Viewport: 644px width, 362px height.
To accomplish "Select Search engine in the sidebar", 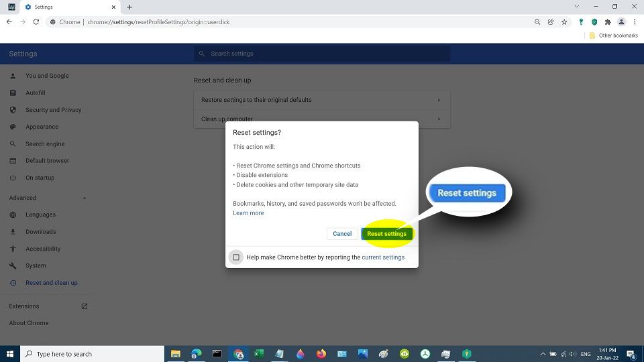I will coord(45,144).
